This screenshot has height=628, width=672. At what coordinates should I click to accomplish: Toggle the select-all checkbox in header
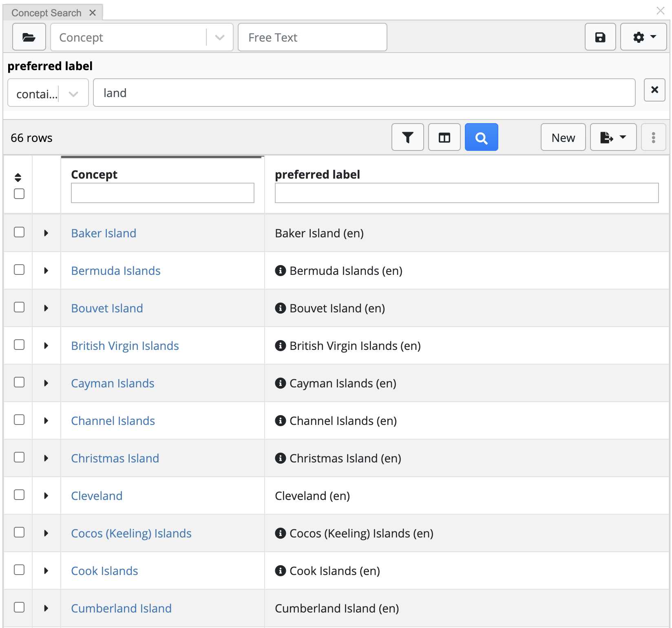(19, 194)
